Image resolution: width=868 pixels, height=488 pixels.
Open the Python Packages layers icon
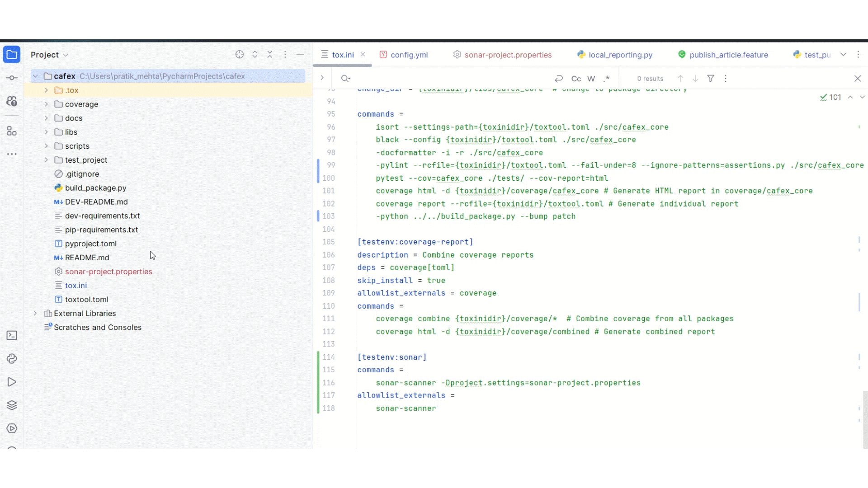(x=12, y=405)
